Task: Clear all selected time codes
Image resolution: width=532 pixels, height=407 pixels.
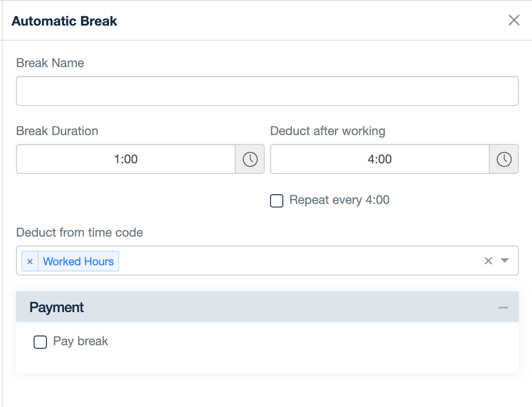Action: click(488, 261)
